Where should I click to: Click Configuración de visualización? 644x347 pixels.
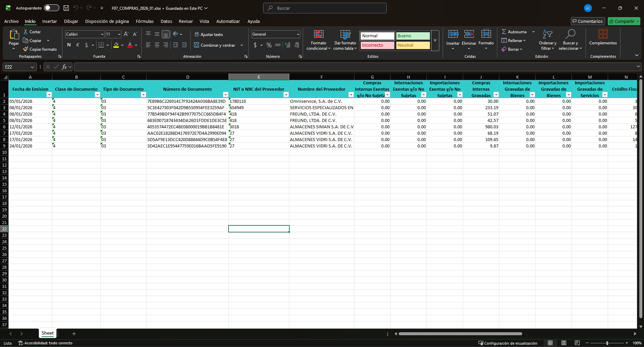click(x=508, y=343)
